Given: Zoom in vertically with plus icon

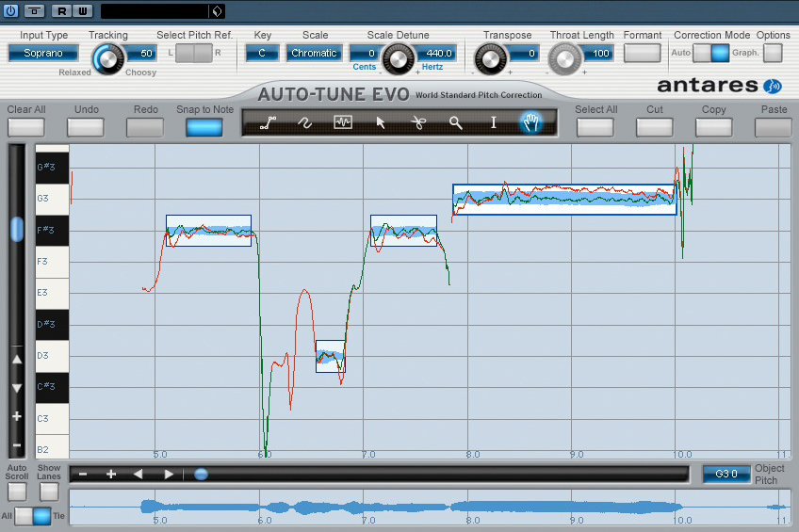Looking at the screenshot, I should pos(17,416).
